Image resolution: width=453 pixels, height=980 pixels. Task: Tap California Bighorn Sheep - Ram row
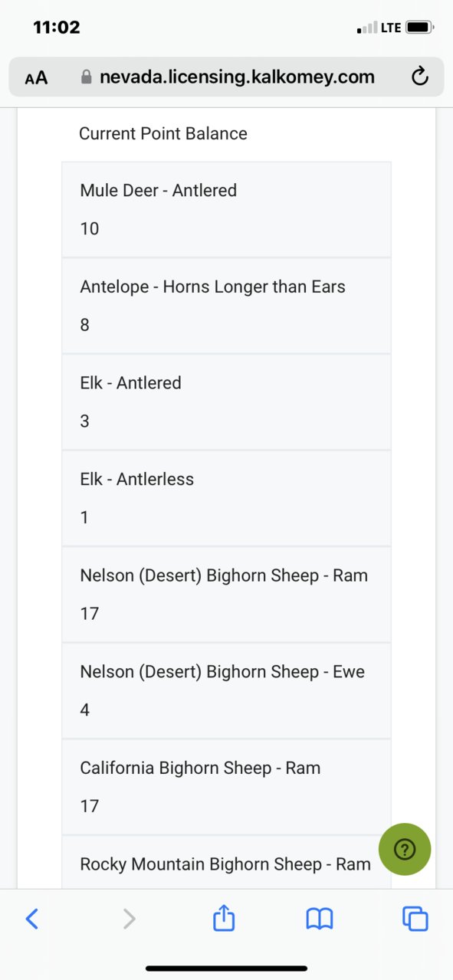(x=227, y=787)
